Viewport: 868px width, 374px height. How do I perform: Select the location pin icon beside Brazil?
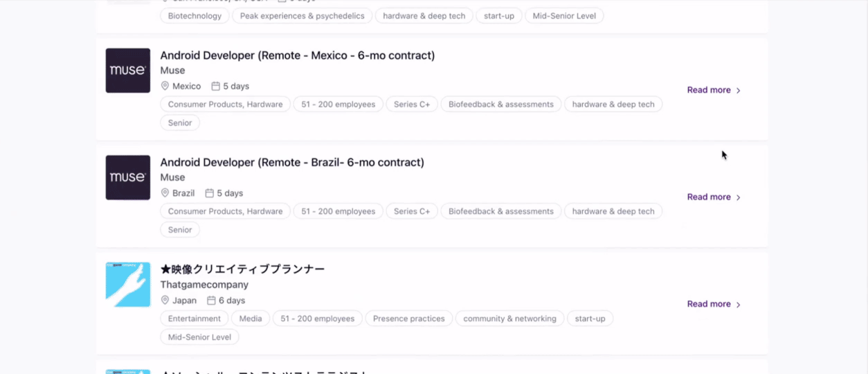point(165,193)
